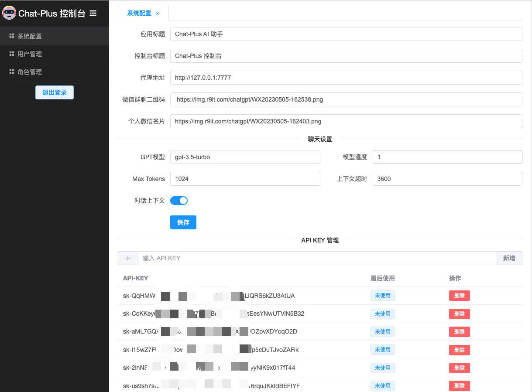Click the 退出登录 button
The height and width of the screenshot is (392, 532).
tap(54, 92)
